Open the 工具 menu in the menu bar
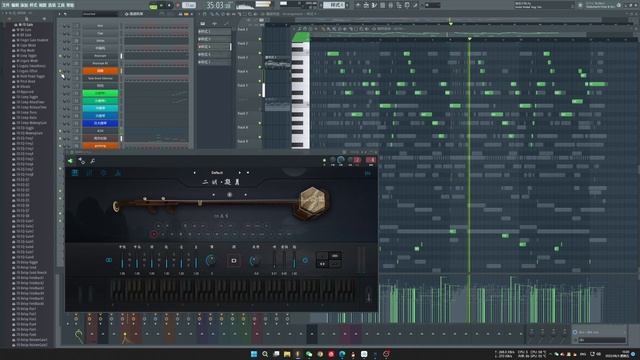 61,5
